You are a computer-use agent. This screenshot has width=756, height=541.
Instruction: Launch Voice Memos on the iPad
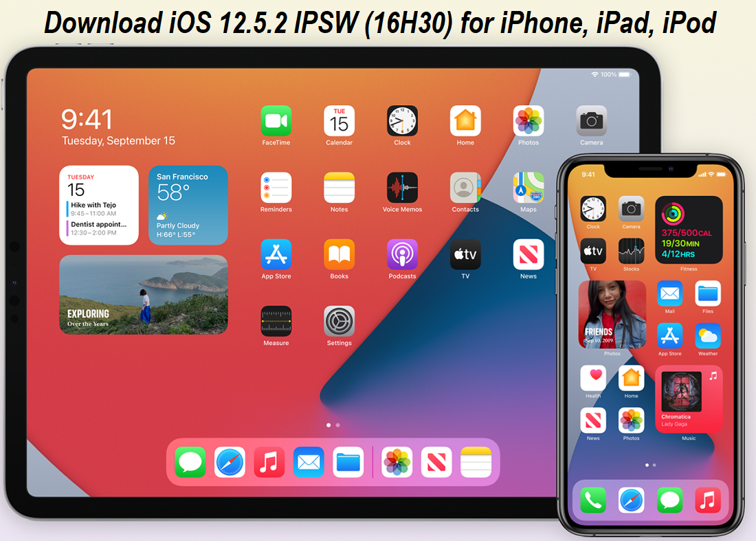point(402,188)
